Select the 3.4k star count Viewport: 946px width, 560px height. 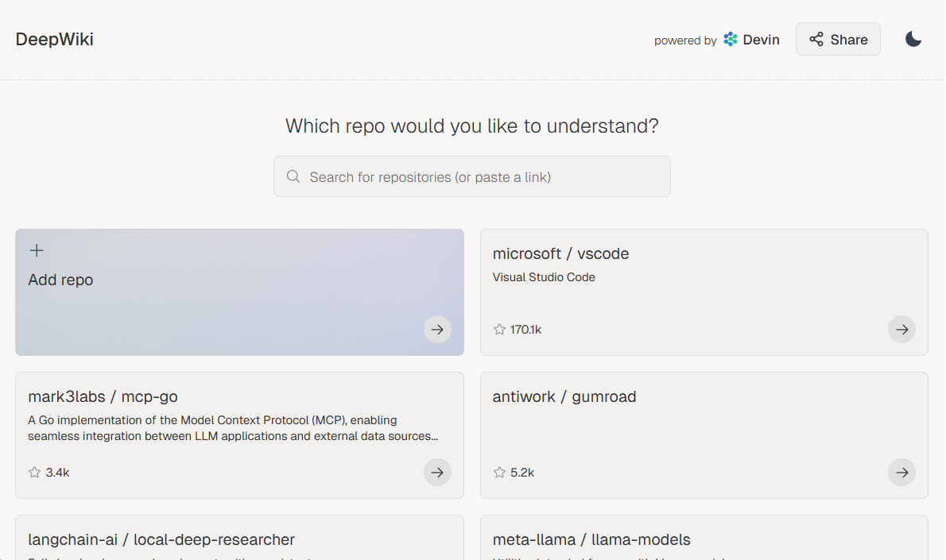pyautogui.click(x=57, y=473)
